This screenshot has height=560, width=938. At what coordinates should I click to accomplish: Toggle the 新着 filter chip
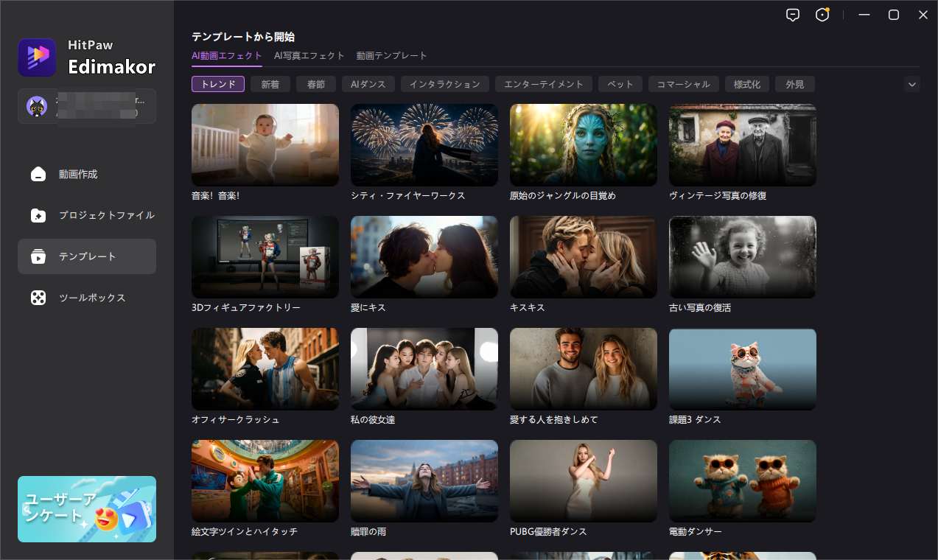(x=270, y=84)
